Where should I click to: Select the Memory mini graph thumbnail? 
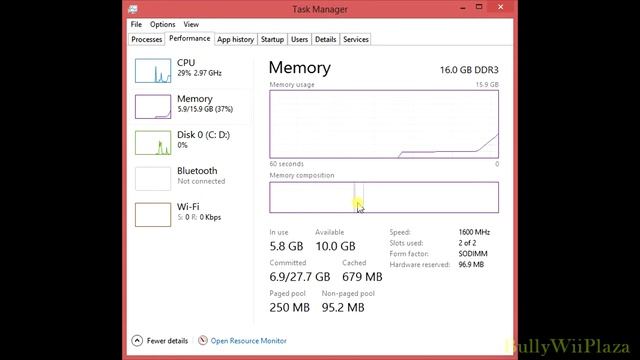coord(153,107)
